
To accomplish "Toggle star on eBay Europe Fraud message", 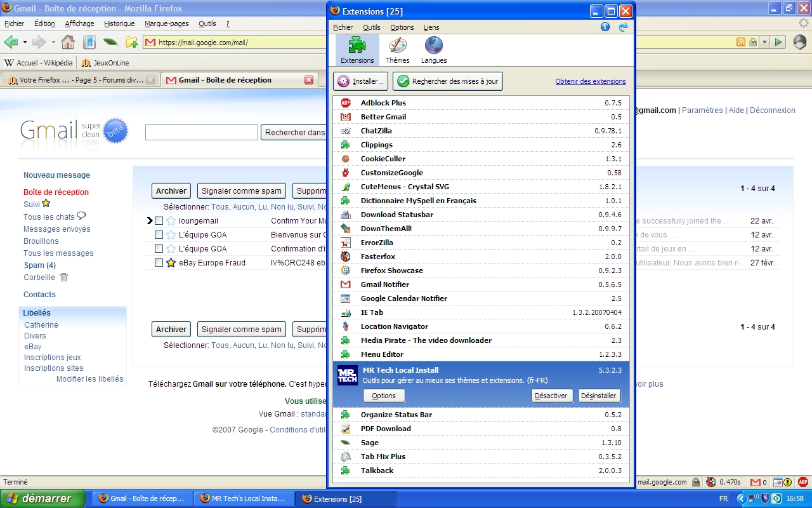I will [171, 262].
